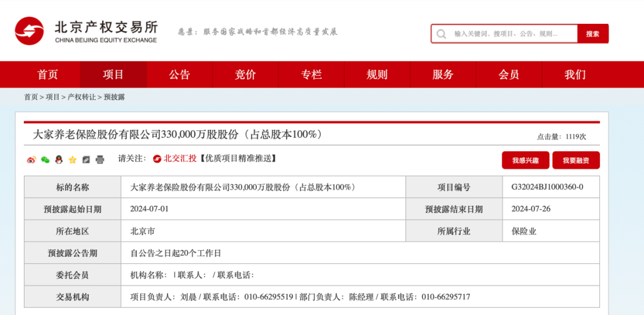The height and width of the screenshot is (315, 644).
Task: Click the 预披露公告期 label cell
Action: click(x=72, y=253)
